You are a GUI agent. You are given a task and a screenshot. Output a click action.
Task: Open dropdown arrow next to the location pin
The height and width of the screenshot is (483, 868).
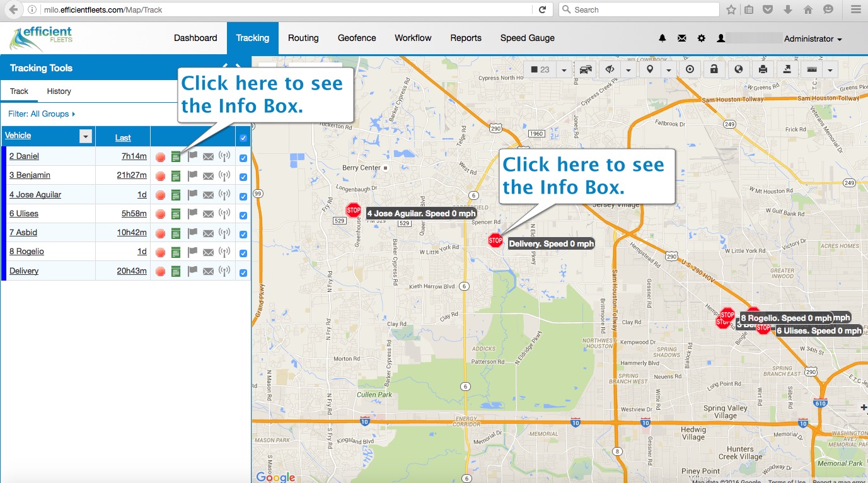pyautogui.click(x=668, y=69)
